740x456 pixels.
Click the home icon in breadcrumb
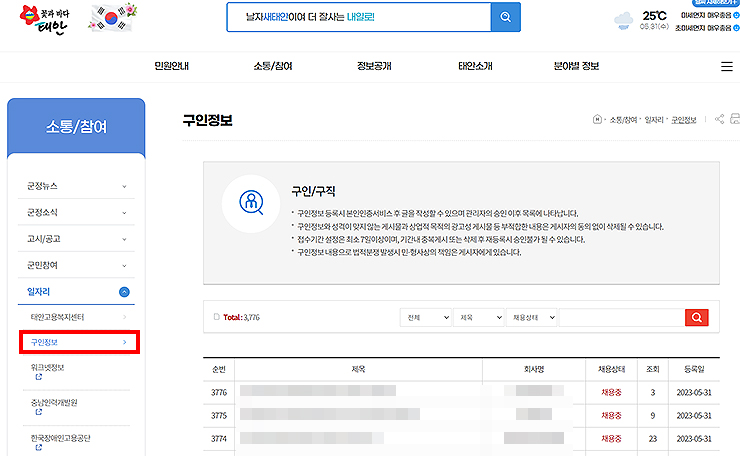click(597, 119)
